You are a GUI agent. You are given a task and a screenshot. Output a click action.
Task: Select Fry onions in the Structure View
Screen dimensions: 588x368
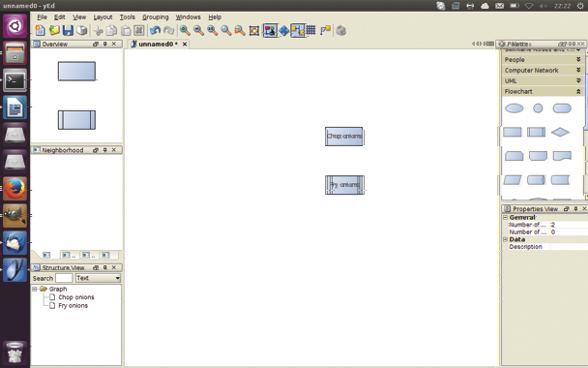pos(73,306)
